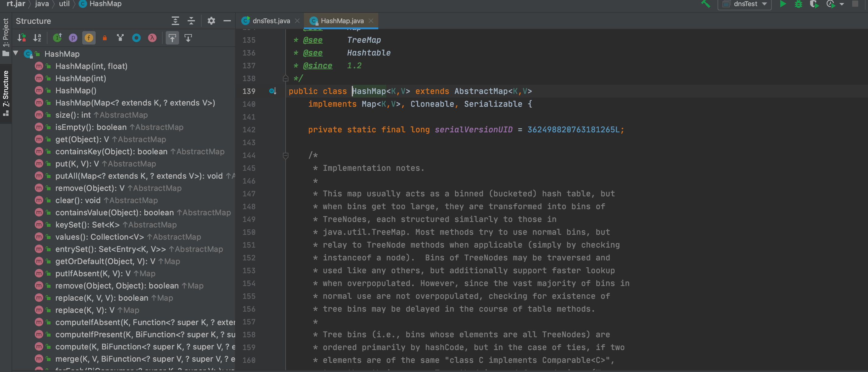Open Structure panel settings gear
The height and width of the screenshot is (372, 868).
pyautogui.click(x=211, y=21)
